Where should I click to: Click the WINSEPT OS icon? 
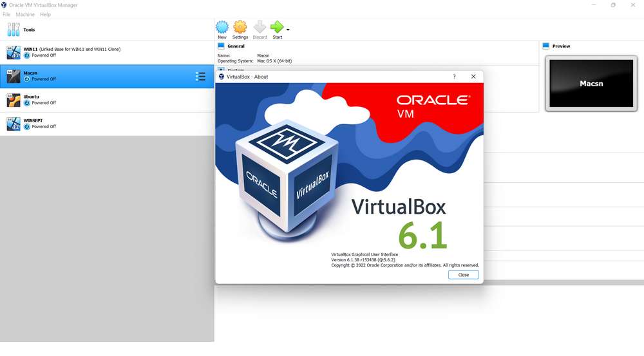coord(14,124)
